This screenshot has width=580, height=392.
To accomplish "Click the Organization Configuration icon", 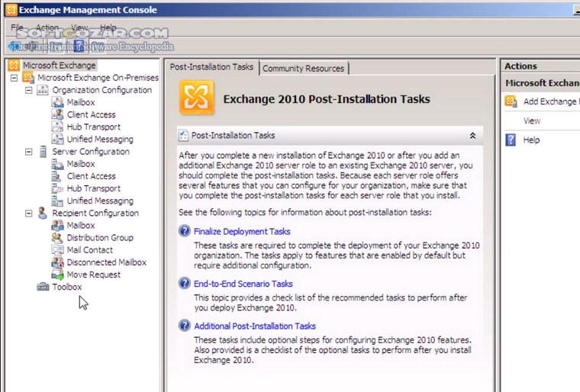I will coord(43,90).
